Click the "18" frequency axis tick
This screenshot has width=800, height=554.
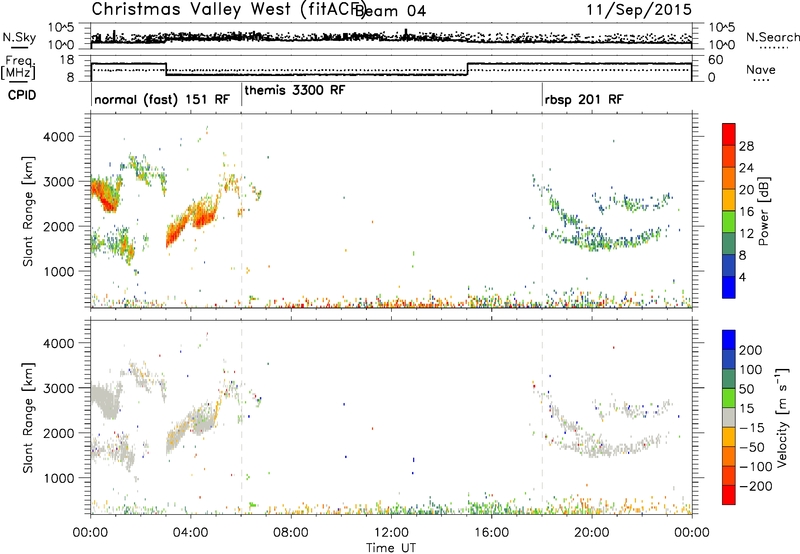[67, 60]
